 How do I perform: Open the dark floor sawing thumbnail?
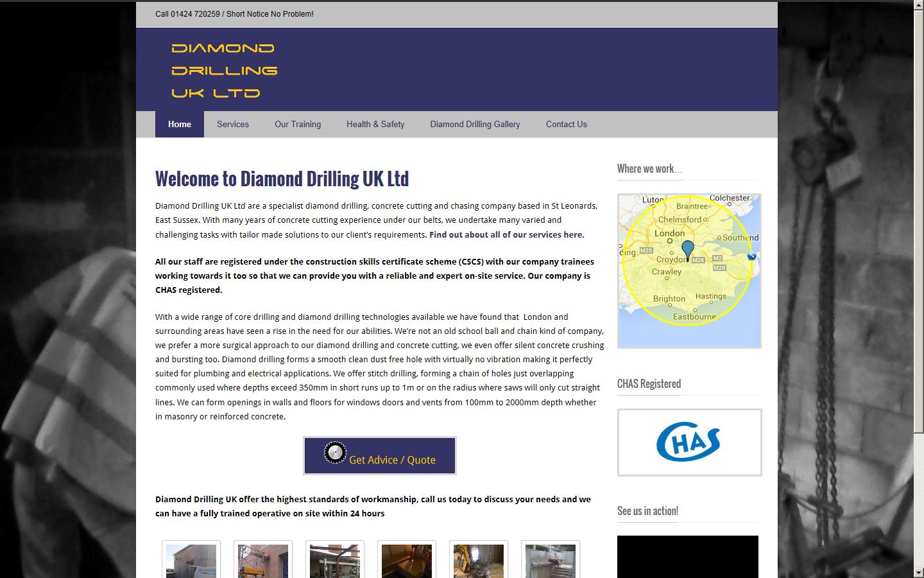click(x=406, y=561)
